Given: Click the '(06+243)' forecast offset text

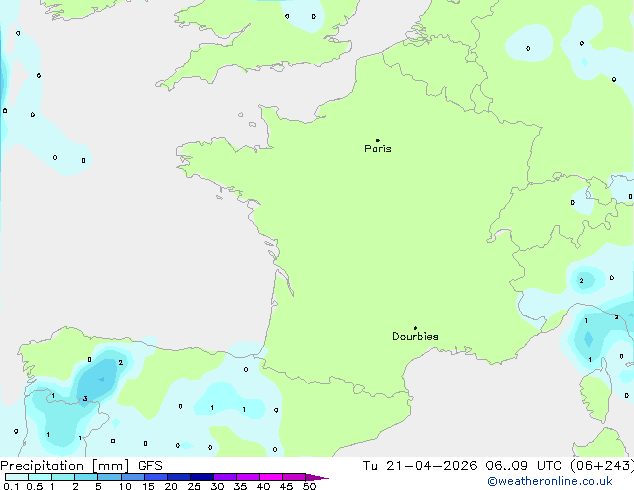Looking at the screenshot, I should pyautogui.click(x=602, y=466).
